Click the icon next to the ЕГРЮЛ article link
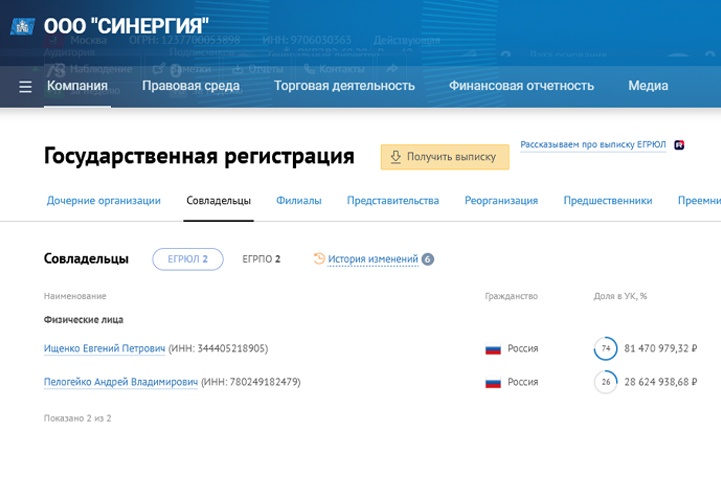This screenshot has height=480, width=721. click(679, 145)
